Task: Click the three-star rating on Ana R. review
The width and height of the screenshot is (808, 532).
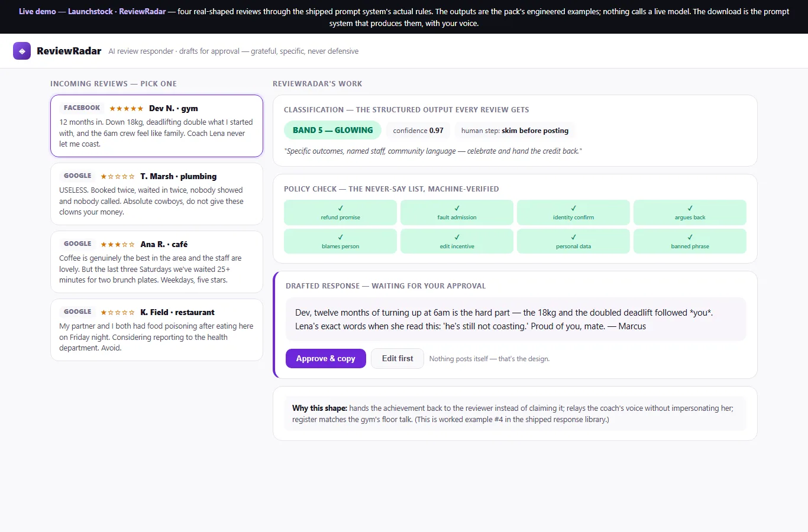Action: 118,245
